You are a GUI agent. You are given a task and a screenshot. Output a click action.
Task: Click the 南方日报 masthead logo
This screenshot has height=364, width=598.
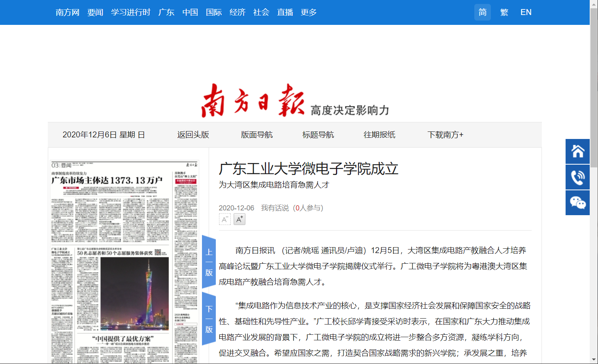(x=253, y=100)
